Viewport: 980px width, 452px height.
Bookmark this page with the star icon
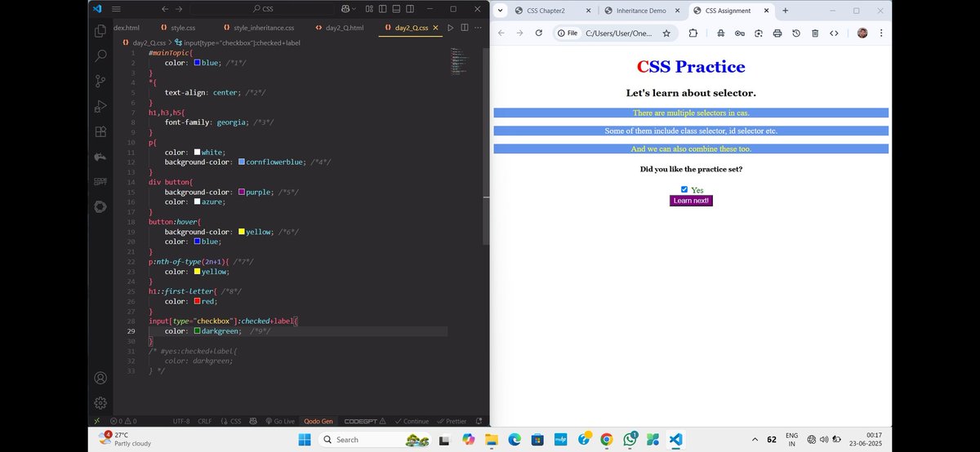click(666, 33)
